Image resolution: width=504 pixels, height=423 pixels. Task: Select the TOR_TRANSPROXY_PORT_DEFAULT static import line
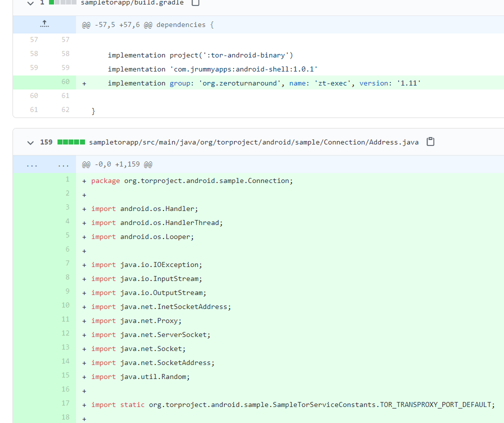click(x=293, y=405)
